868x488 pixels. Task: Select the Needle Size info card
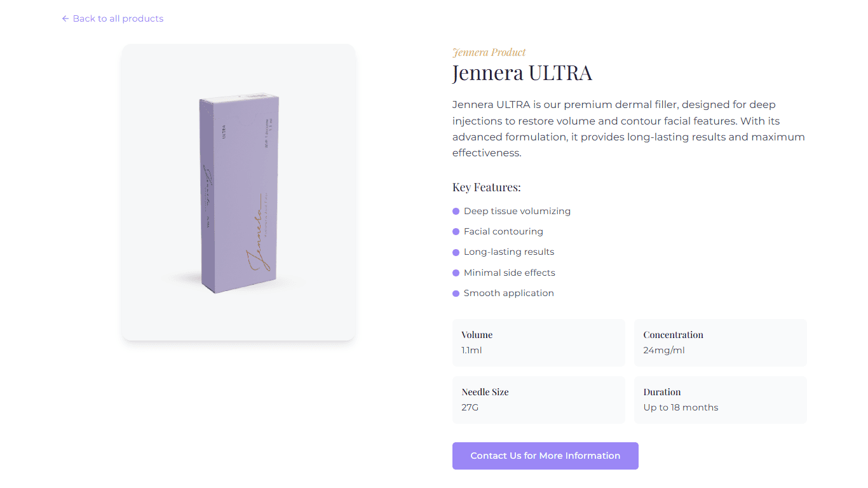coord(539,400)
